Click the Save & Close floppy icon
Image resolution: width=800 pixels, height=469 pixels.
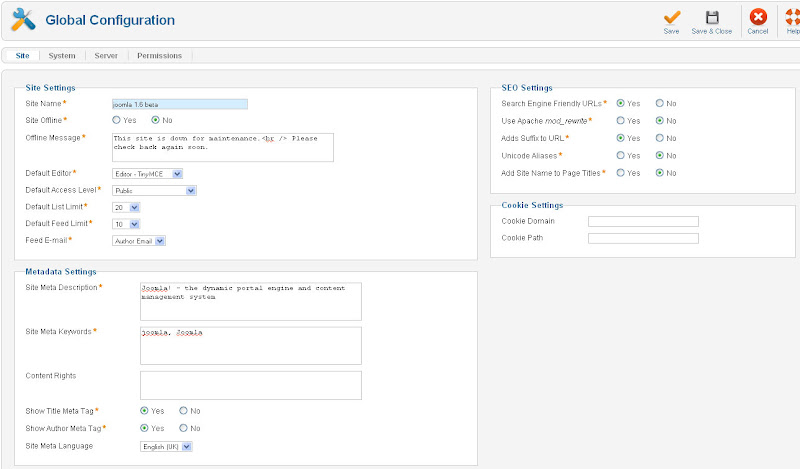tap(712, 18)
